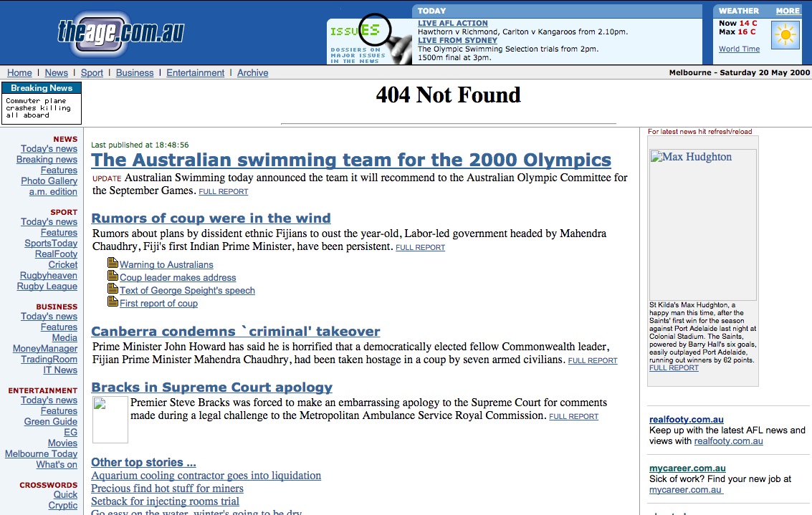The width and height of the screenshot is (812, 515).
Task: Click the theage.com.au logo
Action: (120, 34)
